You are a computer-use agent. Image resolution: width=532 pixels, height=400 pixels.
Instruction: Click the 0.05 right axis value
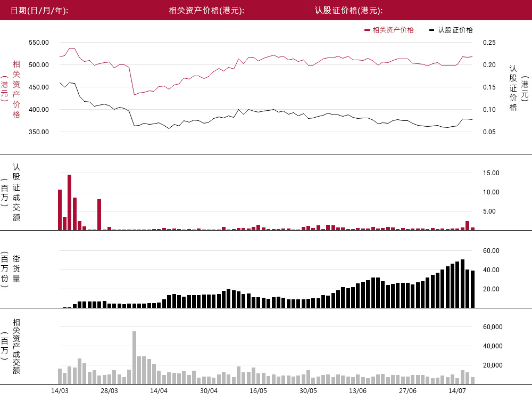click(x=489, y=132)
